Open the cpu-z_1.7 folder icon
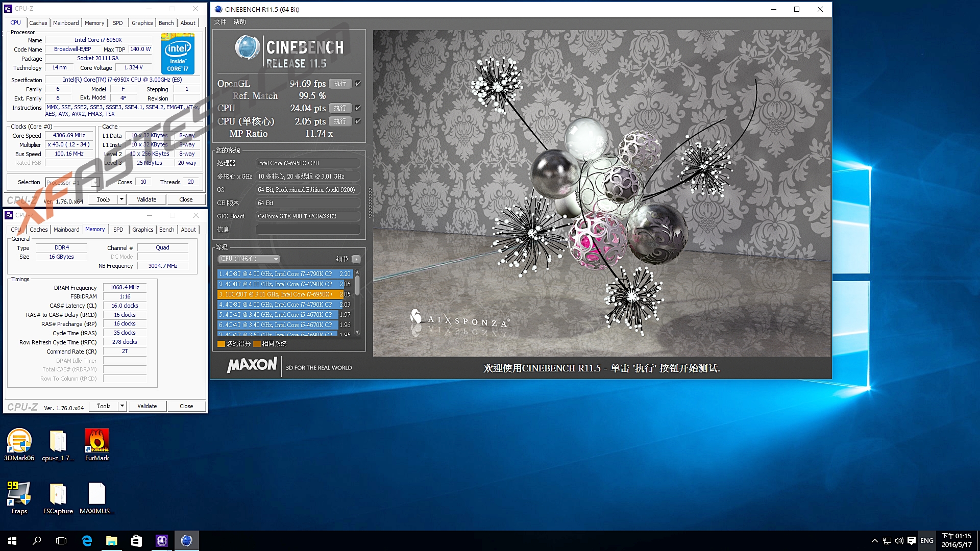The height and width of the screenshot is (551, 980). pyautogui.click(x=58, y=442)
